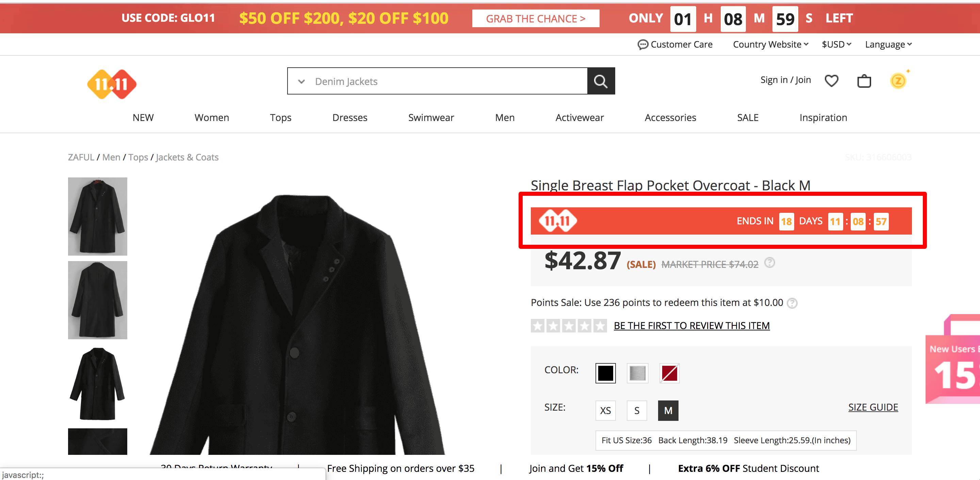
Task: Click the help icon beside Points Sale
Action: [792, 303]
